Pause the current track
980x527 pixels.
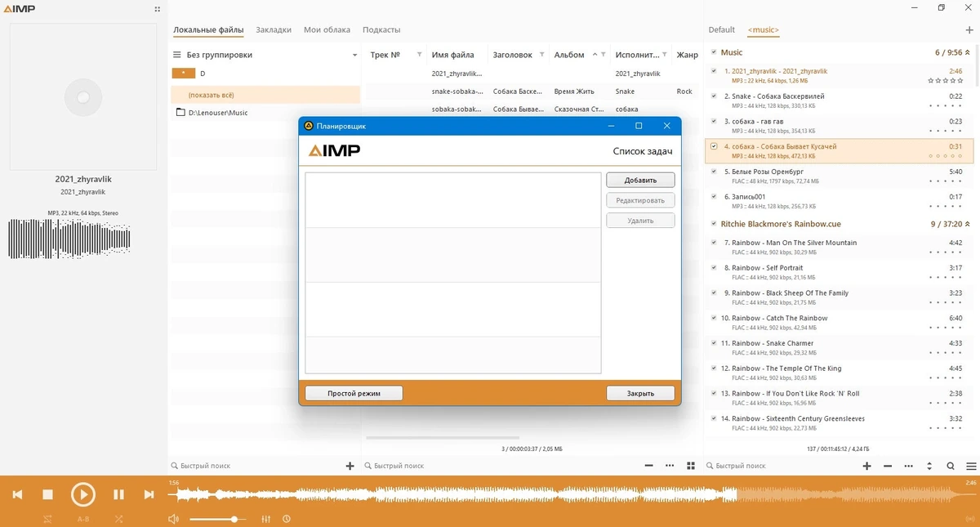pyautogui.click(x=118, y=494)
